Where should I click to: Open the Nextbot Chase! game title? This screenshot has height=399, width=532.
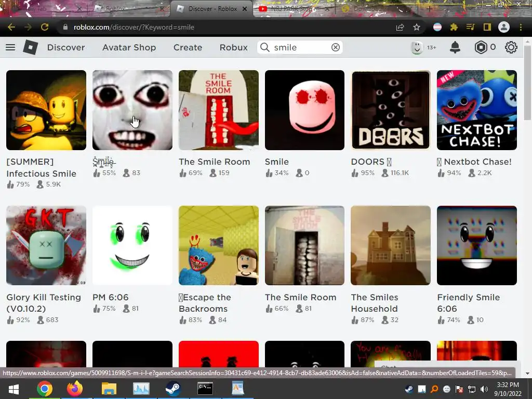click(474, 162)
